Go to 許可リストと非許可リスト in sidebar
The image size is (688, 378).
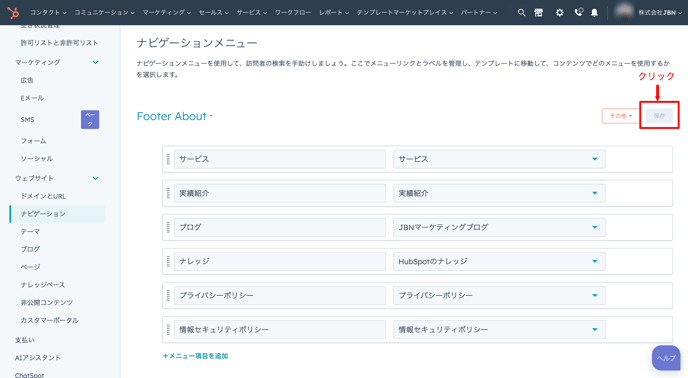tap(59, 43)
